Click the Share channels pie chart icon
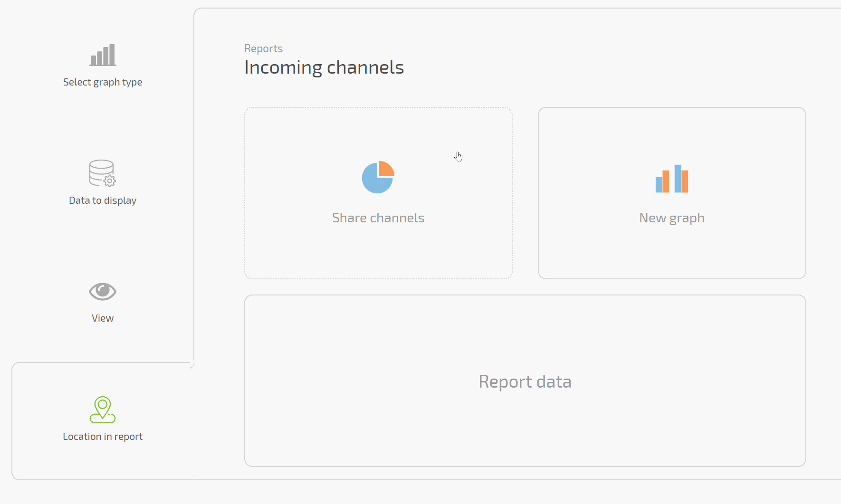 (378, 177)
